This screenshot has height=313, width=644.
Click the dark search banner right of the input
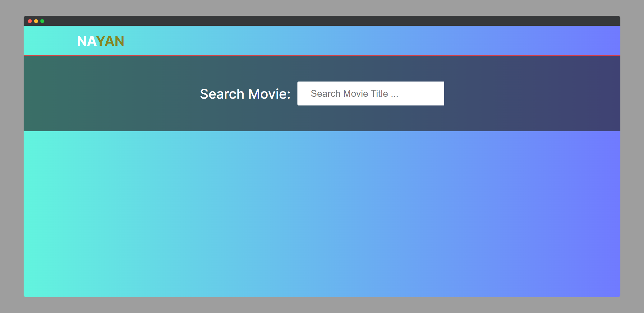[528, 93]
